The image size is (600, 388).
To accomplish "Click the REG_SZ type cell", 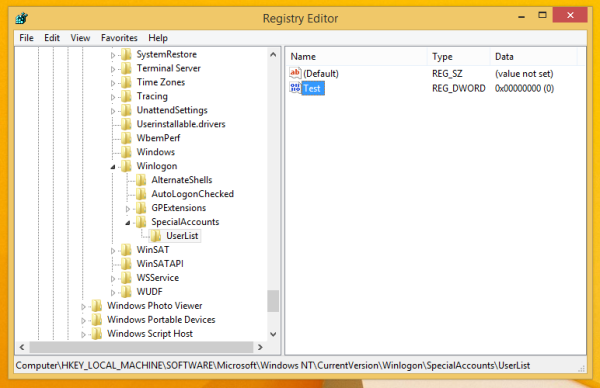I will click(x=447, y=73).
